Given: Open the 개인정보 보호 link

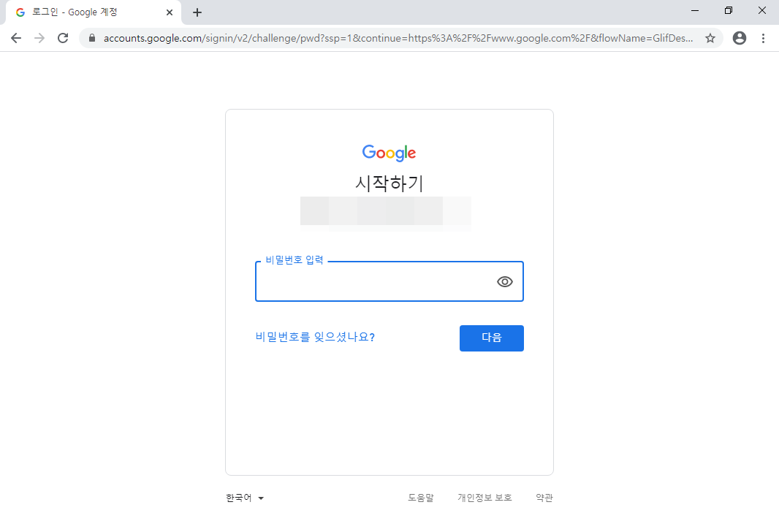Looking at the screenshot, I should pyautogui.click(x=484, y=498).
